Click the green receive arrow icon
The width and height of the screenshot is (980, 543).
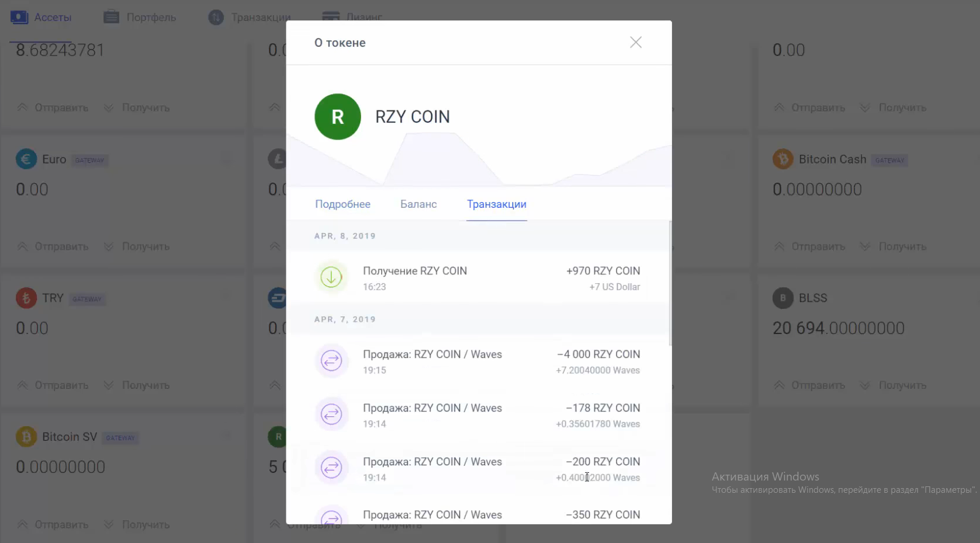click(x=331, y=277)
